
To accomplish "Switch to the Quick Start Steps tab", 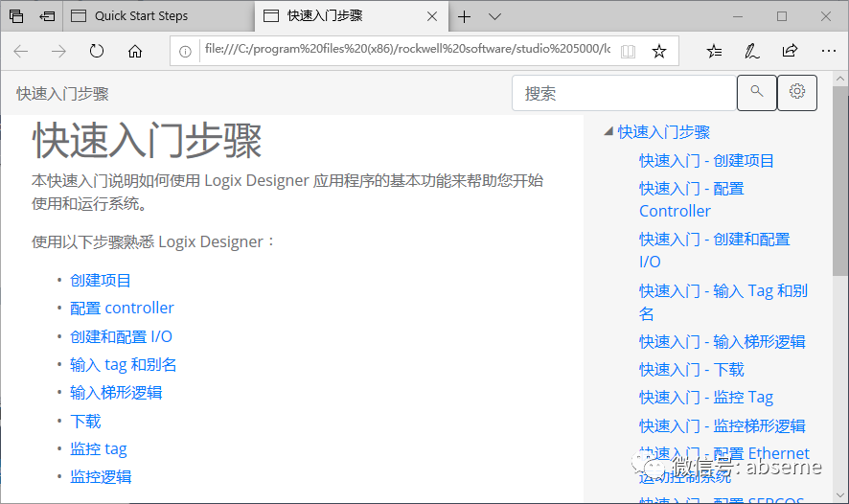I will [x=159, y=16].
